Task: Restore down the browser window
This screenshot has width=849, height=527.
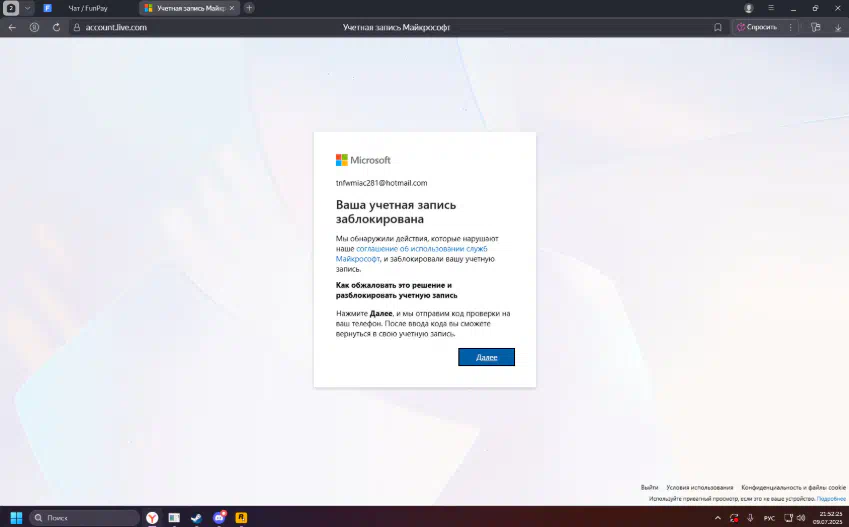Action: pos(815,8)
